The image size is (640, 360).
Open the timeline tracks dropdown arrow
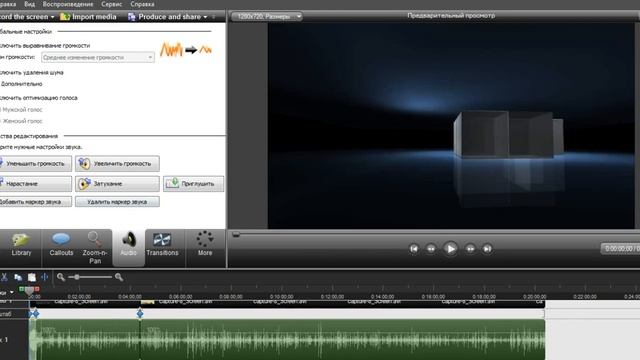pos(11,292)
